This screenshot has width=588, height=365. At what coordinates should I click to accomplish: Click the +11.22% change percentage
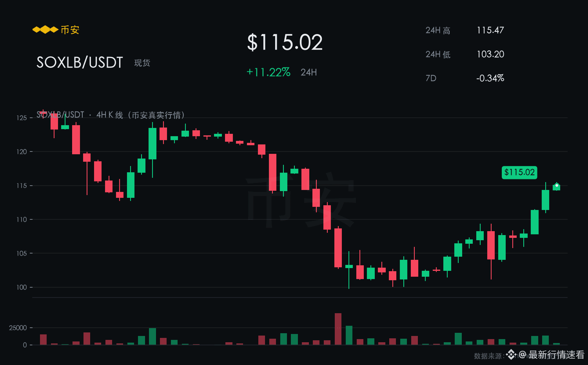pyautogui.click(x=268, y=72)
